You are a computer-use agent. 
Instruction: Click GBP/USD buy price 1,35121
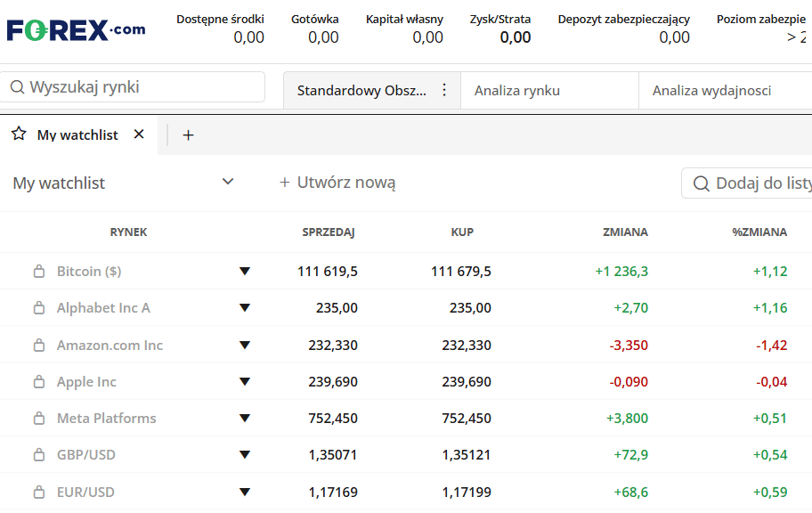click(x=467, y=455)
